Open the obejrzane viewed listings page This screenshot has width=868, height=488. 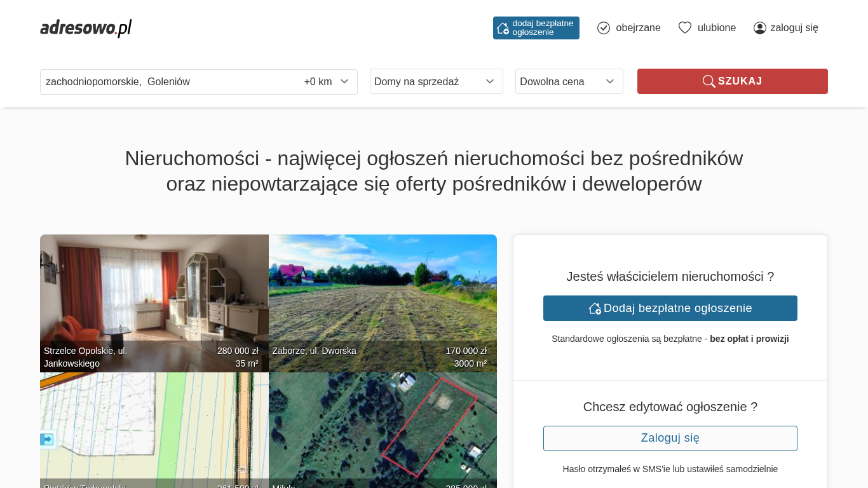pyautogui.click(x=637, y=28)
